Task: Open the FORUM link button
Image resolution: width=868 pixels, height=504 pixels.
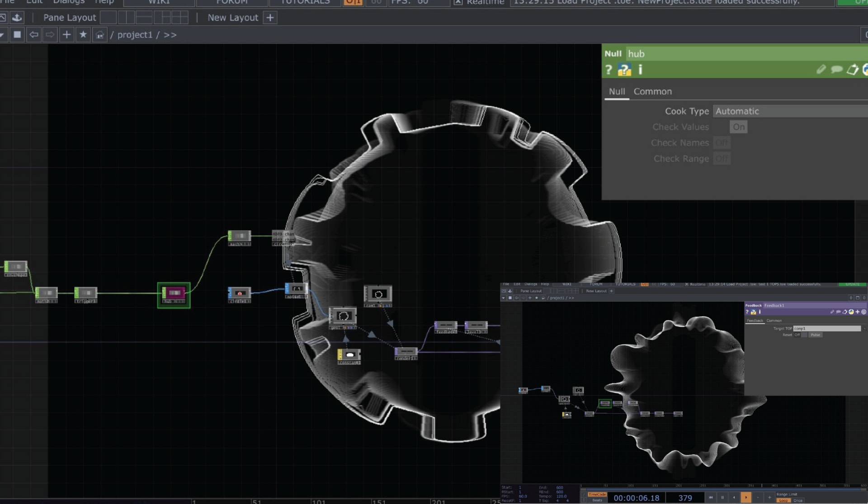Action: point(232,2)
